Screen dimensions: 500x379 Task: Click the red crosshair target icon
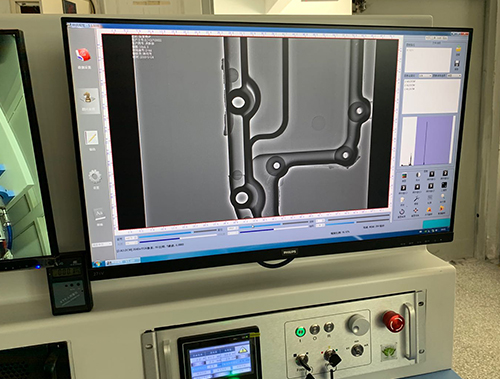[416, 210]
